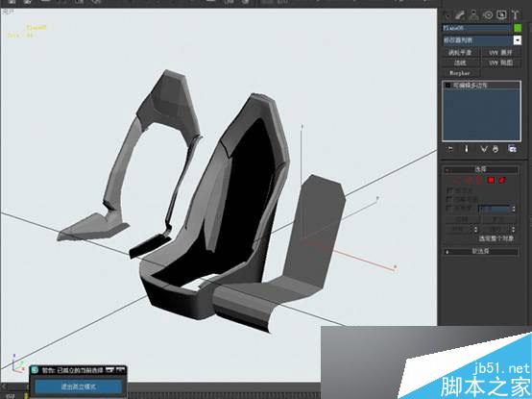The width and height of the screenshot is (532, 399).
Task: Select Polygon sub-object level icon
Action: tap(491, 181)
